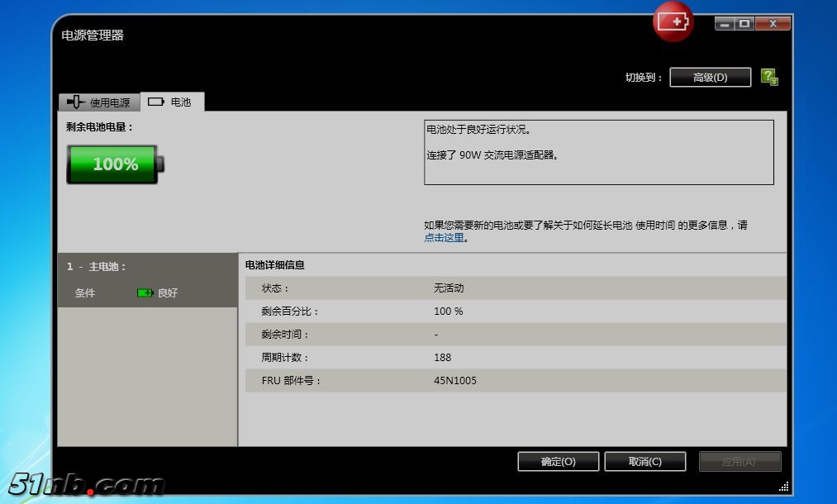Open help via the green question mark icon
The width and height of the screenshot is (837, 504).
click(768, 77)
